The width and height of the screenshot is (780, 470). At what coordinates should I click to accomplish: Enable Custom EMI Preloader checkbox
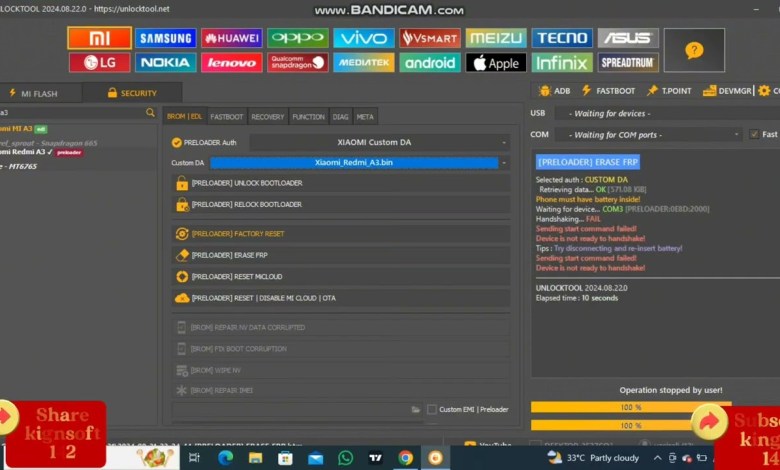coord(432,409)
